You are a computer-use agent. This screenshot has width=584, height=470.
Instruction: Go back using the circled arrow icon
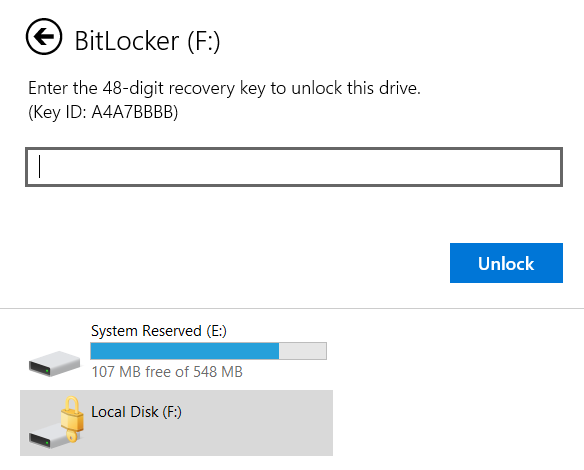[44, 36]
